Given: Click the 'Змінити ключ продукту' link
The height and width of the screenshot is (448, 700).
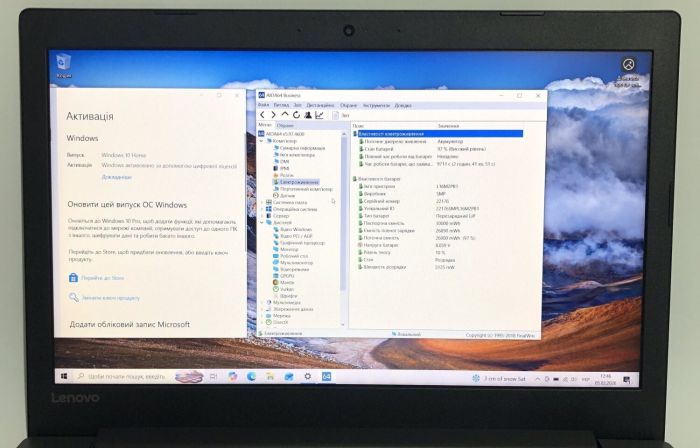Looking at the screenshot, I should [x=110, y=297].
